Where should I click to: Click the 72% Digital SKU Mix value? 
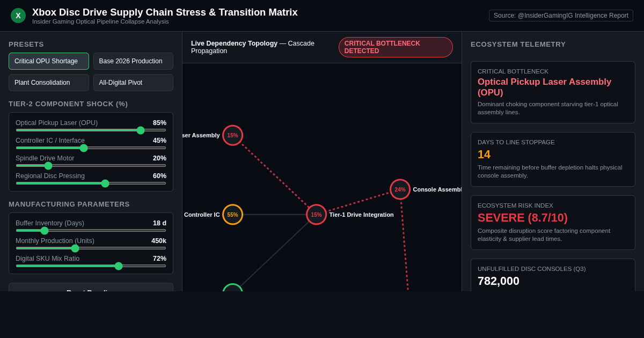[159, 258]
